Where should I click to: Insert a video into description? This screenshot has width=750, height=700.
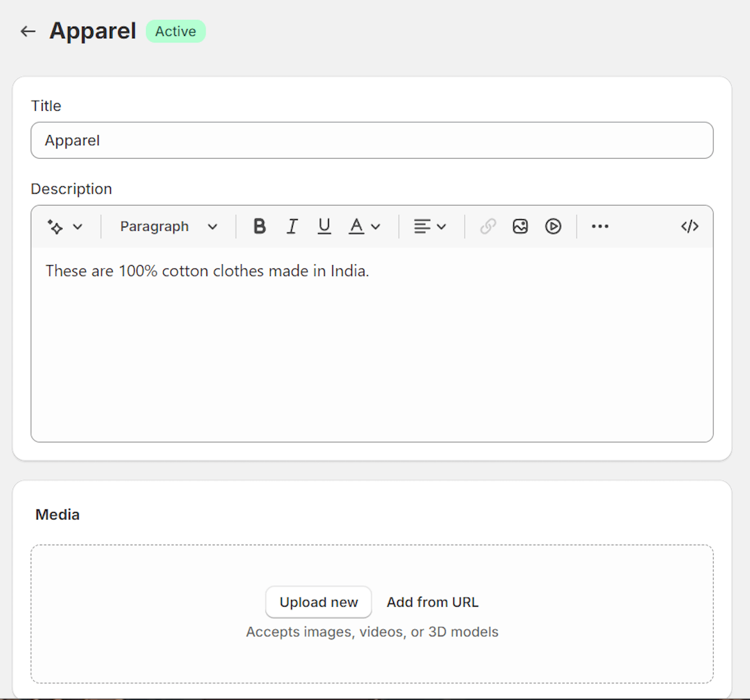pos(553,226)
